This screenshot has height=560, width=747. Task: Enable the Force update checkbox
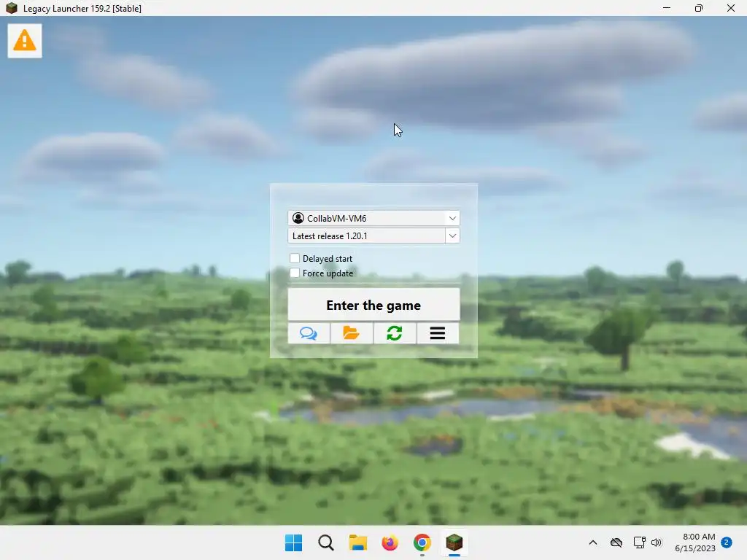click(295, 273)
